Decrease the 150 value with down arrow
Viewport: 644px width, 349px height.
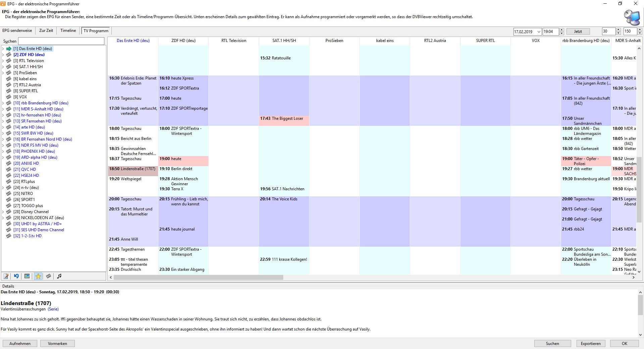pos(640,33)
